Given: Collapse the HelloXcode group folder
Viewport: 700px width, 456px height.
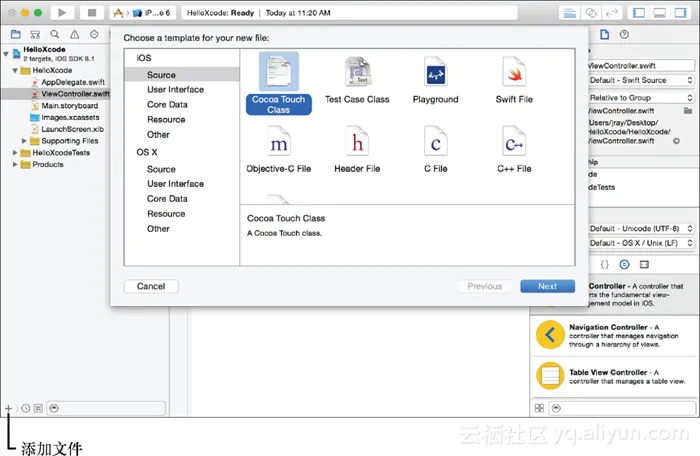Looking at the screenshot, I should coord(15,70).
